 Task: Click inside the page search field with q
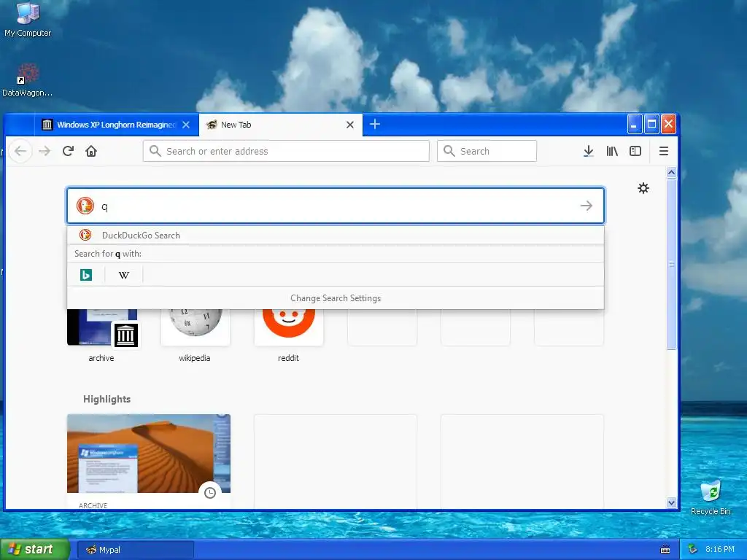pyautogui.click(x=336, y=206)
